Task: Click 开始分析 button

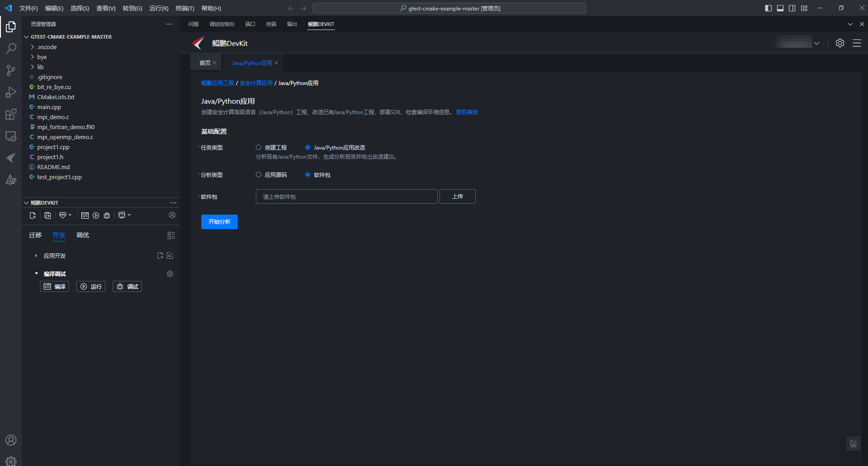Action: 219,222
